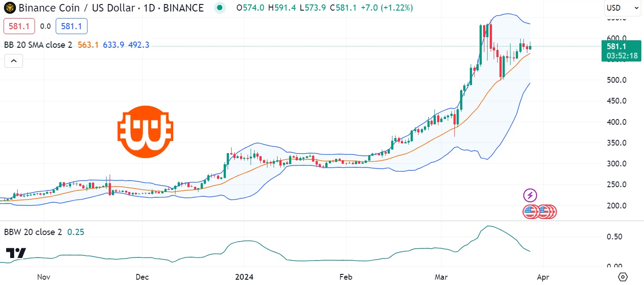
Task: Click the orange 563.1 basis value
Action: (88, 45)
